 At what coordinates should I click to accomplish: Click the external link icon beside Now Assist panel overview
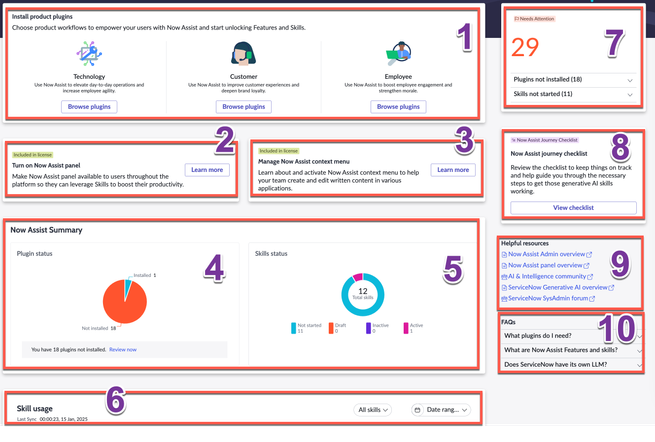point(586,266)
